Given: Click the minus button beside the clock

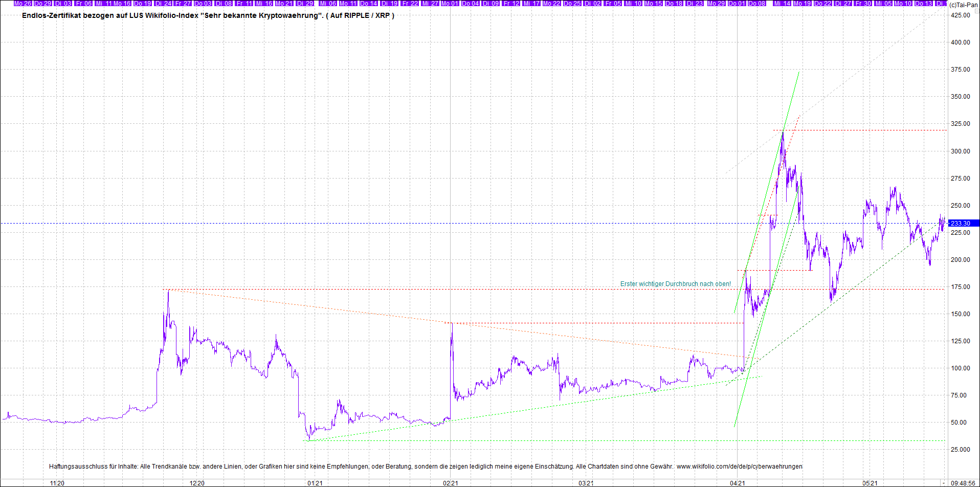Looking at the screenshot, I should click(x=944, y=483).
